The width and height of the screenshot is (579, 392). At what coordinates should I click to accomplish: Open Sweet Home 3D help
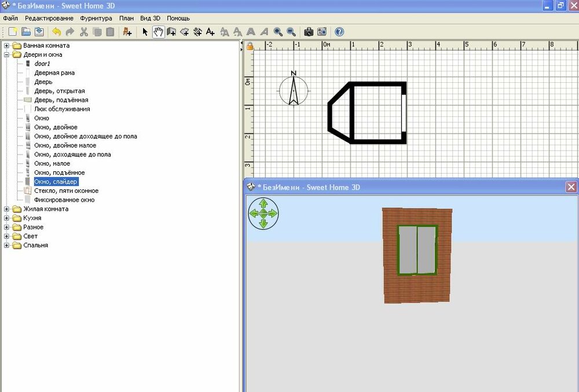coord(339,32)
